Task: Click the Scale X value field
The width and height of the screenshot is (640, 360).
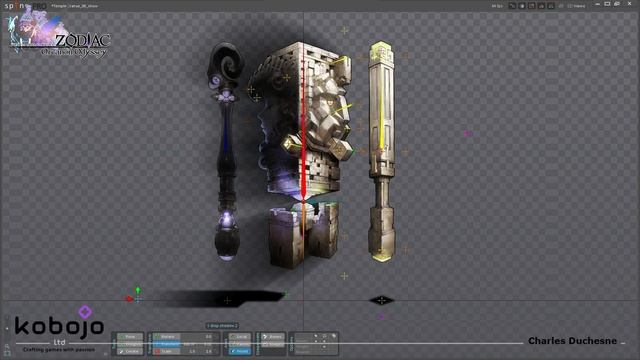Action: pyautogui.click(x=191, y=351)
